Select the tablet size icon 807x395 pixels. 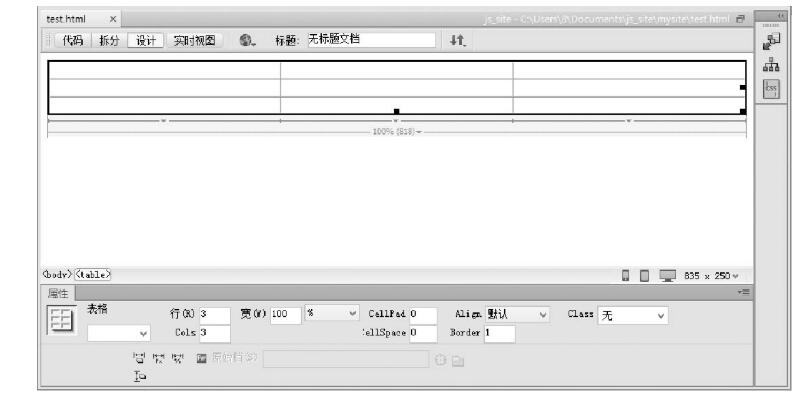[644, 276]
